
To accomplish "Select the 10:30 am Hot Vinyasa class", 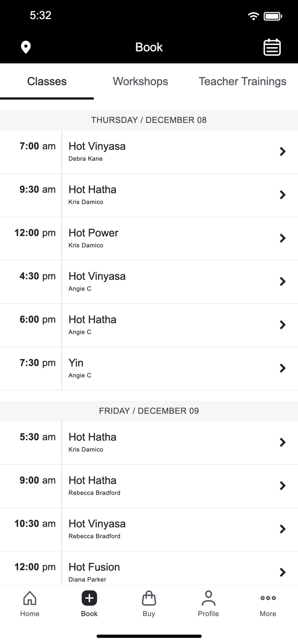I will pyautogui.click(x=149, y=529).
